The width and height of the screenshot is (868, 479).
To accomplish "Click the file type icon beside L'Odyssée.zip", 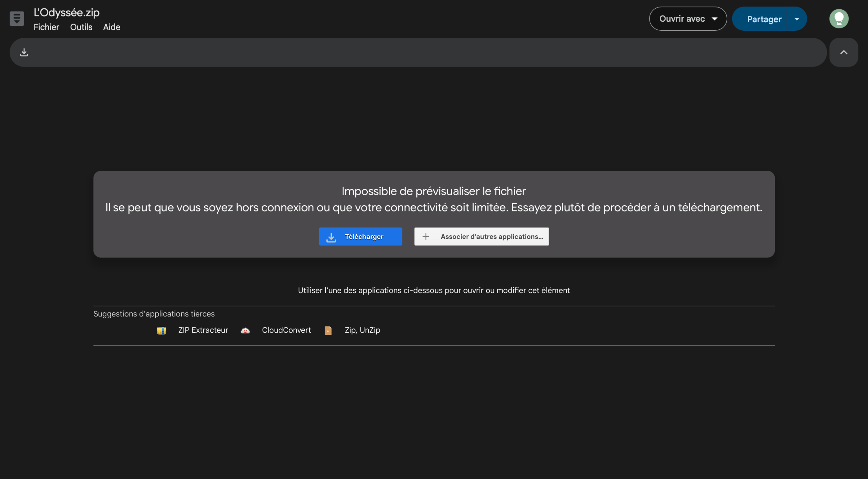I will click(x=16, y=19).
